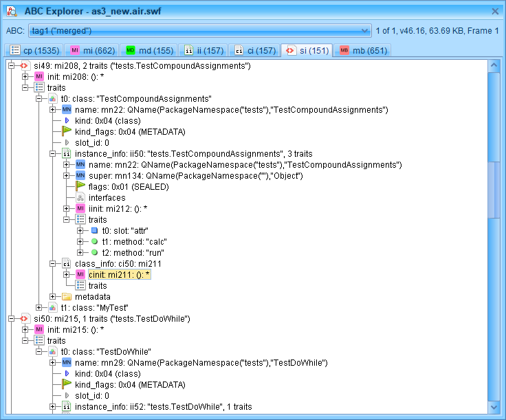Expand init: mi215 under si50
The height and width of the screenshot is (420, 506).
point(25,330)
